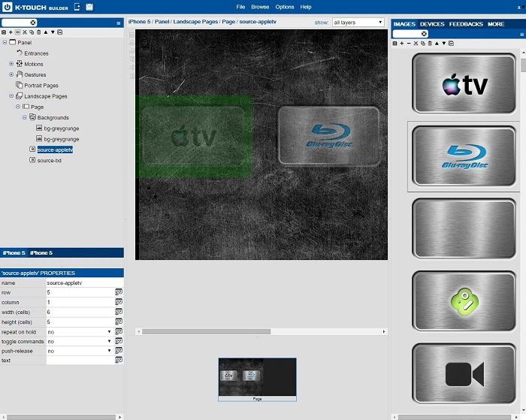Click the save floppy disk icon in header

pyautogui.click(x=89, y=7)
